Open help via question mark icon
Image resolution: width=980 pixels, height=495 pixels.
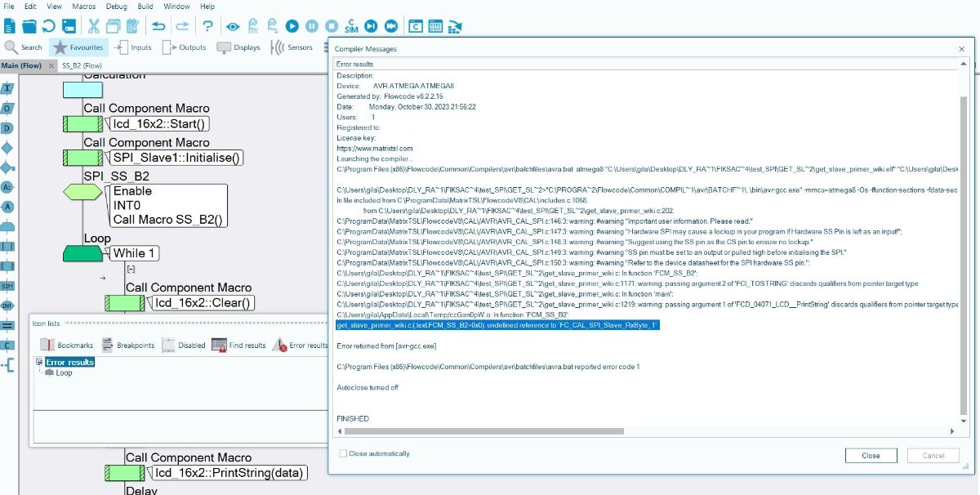click(208, 26)
